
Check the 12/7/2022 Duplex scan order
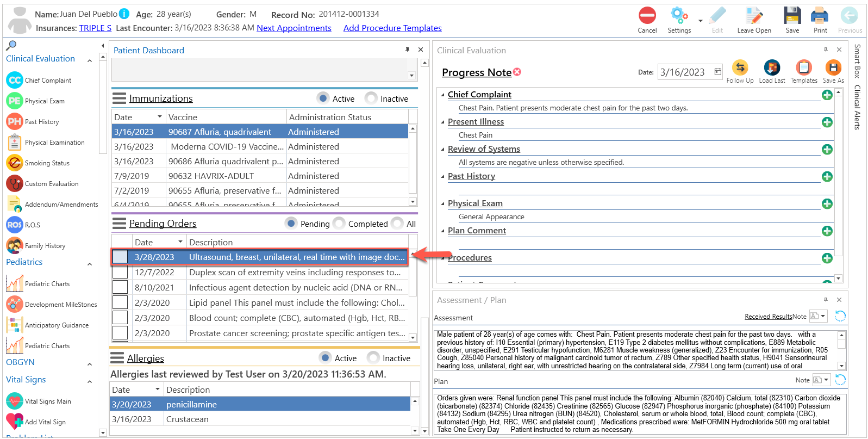pyautogui.click(x=120, y=272)
